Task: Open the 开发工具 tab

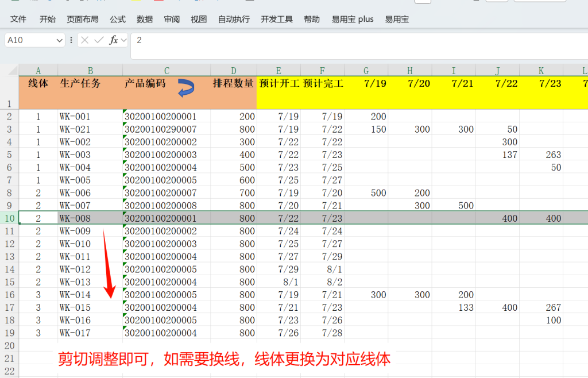Action: (x=277, y=19)
